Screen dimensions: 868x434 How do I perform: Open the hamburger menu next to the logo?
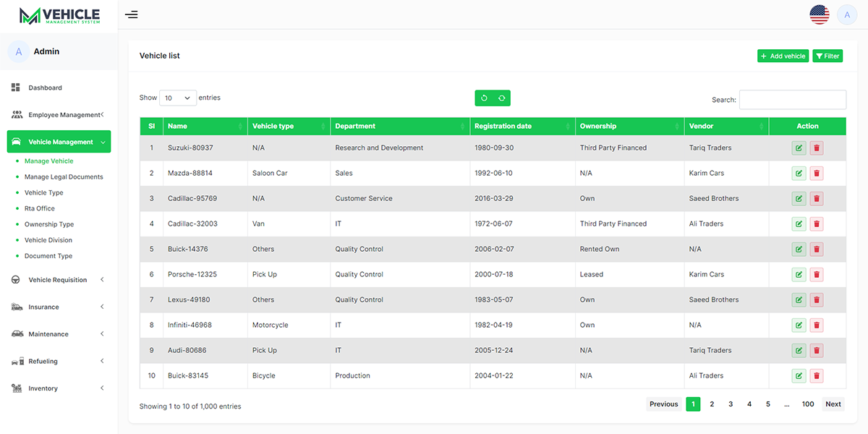pyautogui.click(x=131, y=14)
